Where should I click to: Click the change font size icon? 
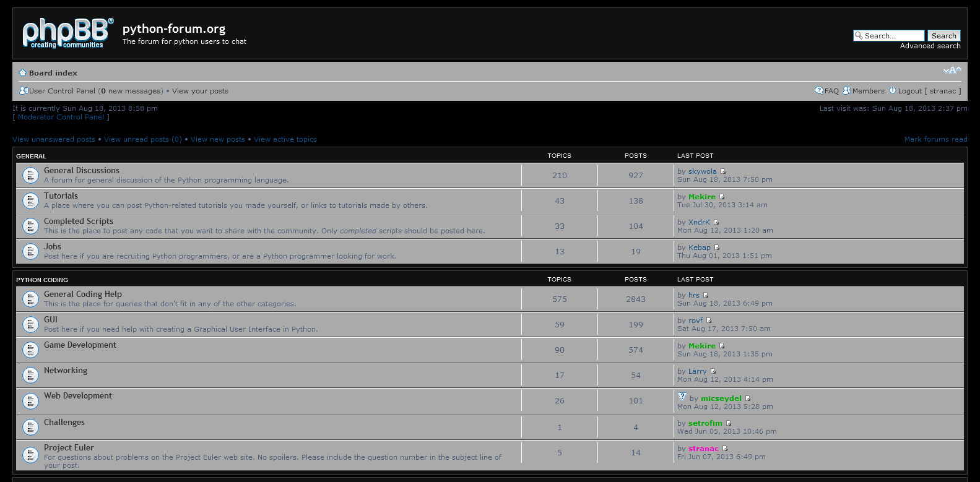tap(952, 71)
